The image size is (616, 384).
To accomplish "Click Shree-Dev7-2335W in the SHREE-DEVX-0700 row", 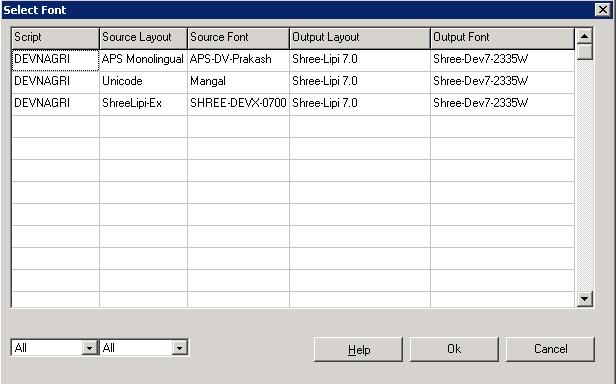I will point(502,104).
